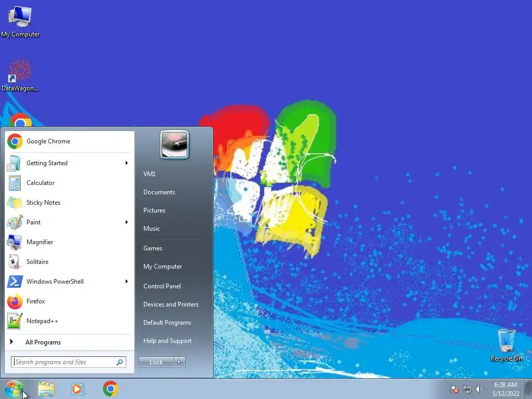Image resolution: width=532 pixels, height=399 pixels.
Task: Open Google Chrome from the Start menu list
Action: (69, 141)
